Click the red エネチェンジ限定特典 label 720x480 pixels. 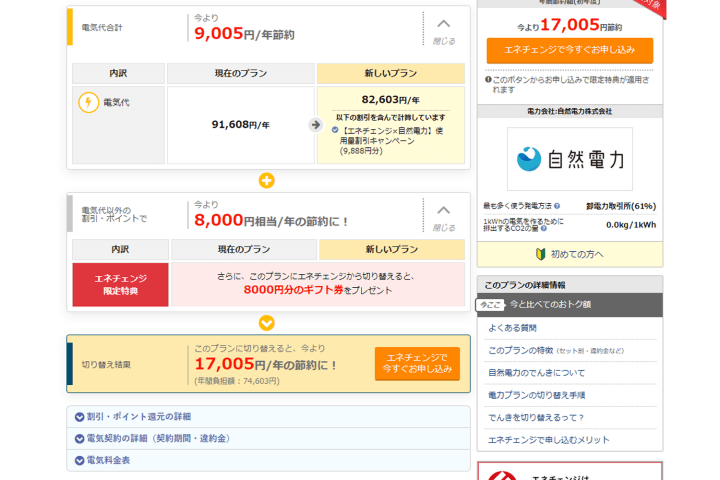coord(120,285)
